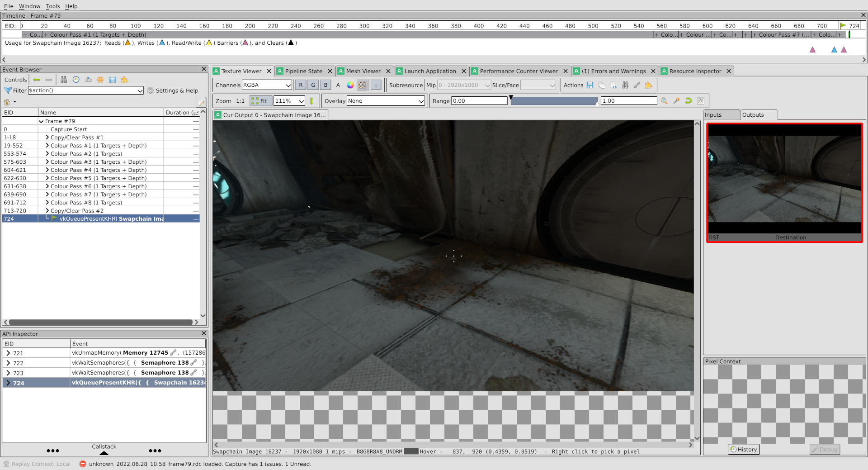Click the green flip vertically arrow icon
Viewport: 868px width, 470px height.
pyautogui.click(x=311, y=101)
